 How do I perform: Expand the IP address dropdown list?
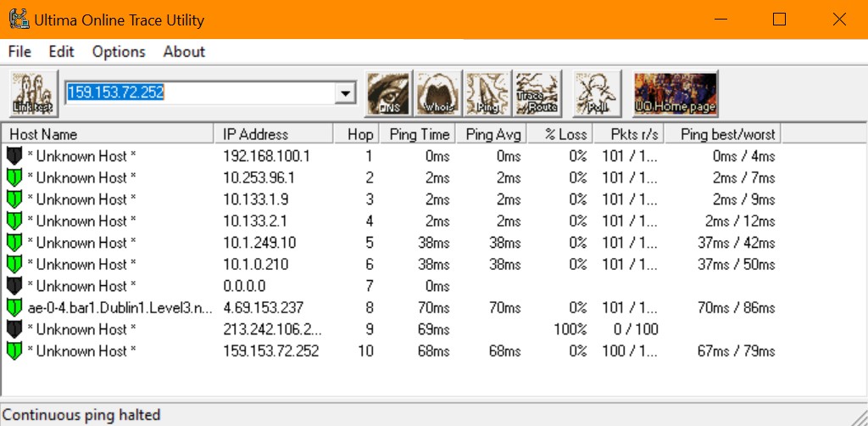(345, 92)
